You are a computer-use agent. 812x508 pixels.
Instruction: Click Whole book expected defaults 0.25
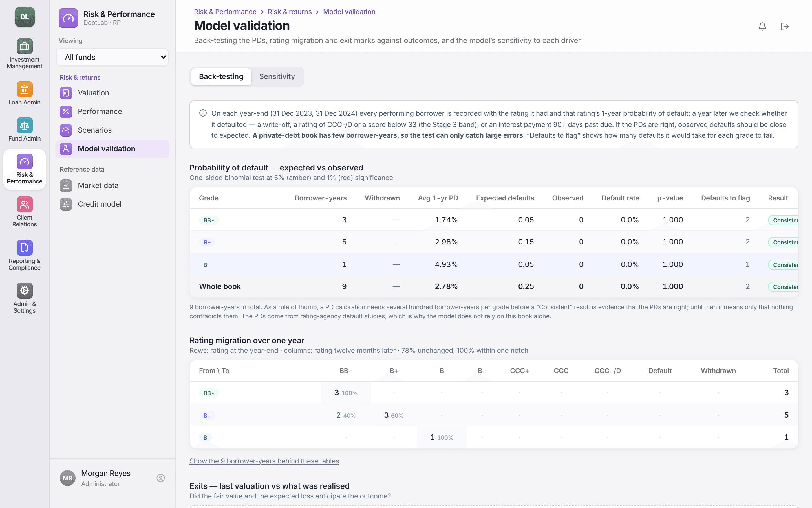pyautogui.click(x=526, y=286)
